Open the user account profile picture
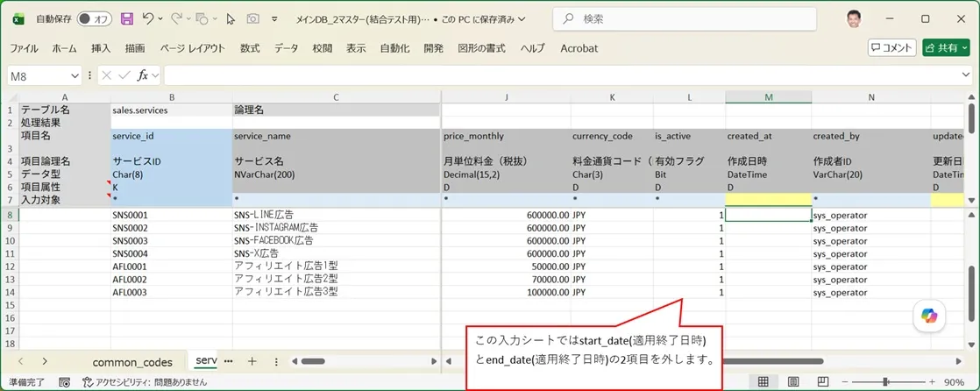Viewport: 980px width, 391px height. [x=854, y=19]
